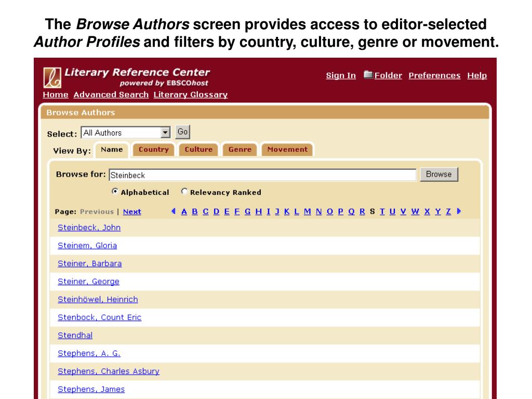Jump to authors starting with P
This screenshot has width=532, height=399.
pyautogui.click(x=341, y=211)
